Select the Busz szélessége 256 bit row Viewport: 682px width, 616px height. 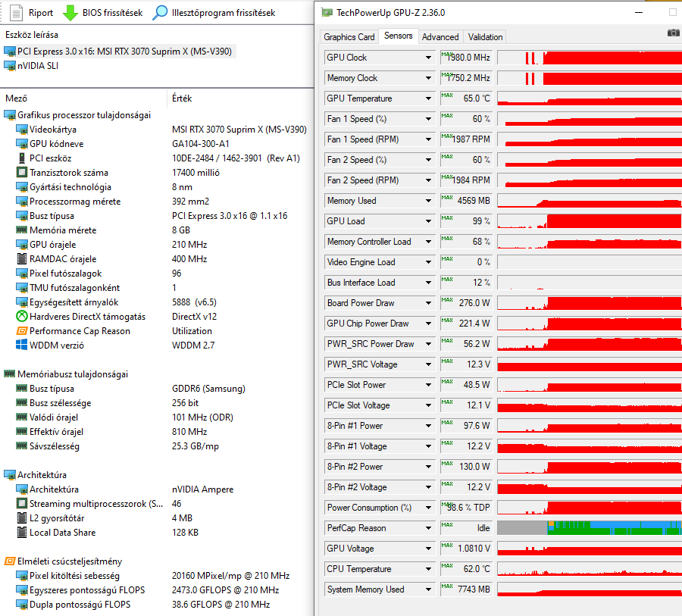coord(157,403)
